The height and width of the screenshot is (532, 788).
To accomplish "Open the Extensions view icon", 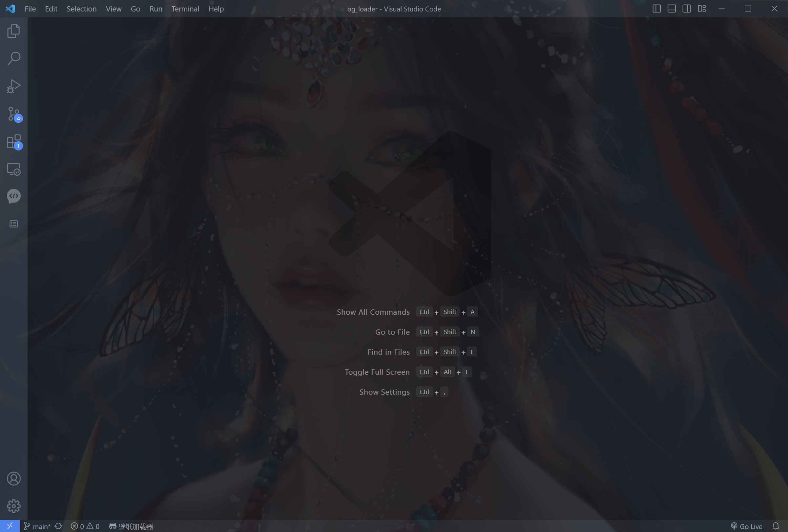I will click(x=13, y=142).
